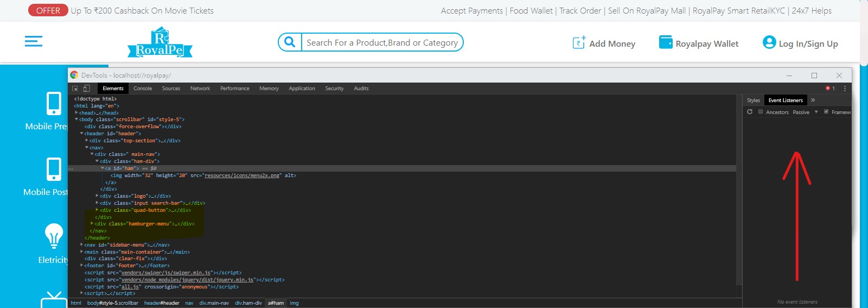This screenshot has height=308, width=868.
Task: Switch to the Console tab
Action: pyautogui.click(x=143, y=88)
